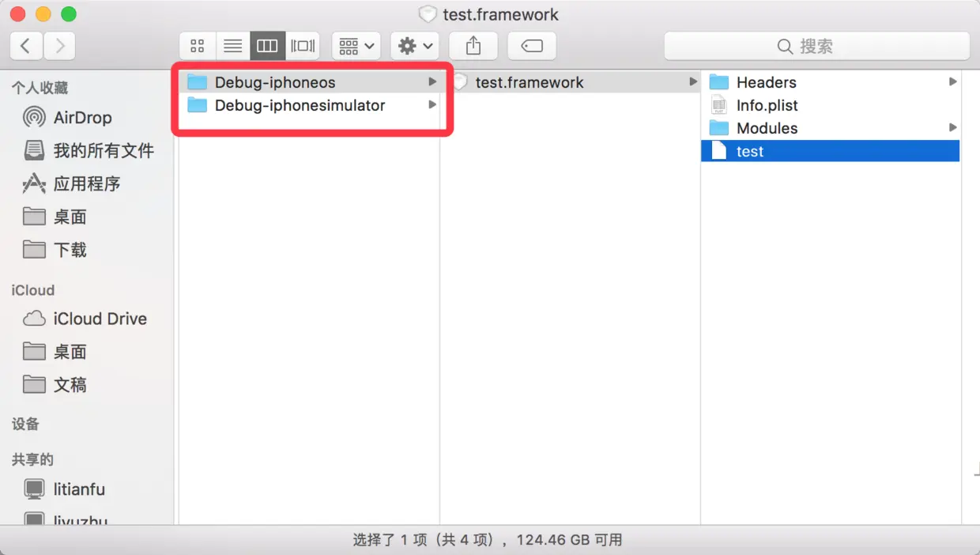Screen dimensions: 980x555
Task: Click the yellow minimize window button
Action: tap(43, 14)
